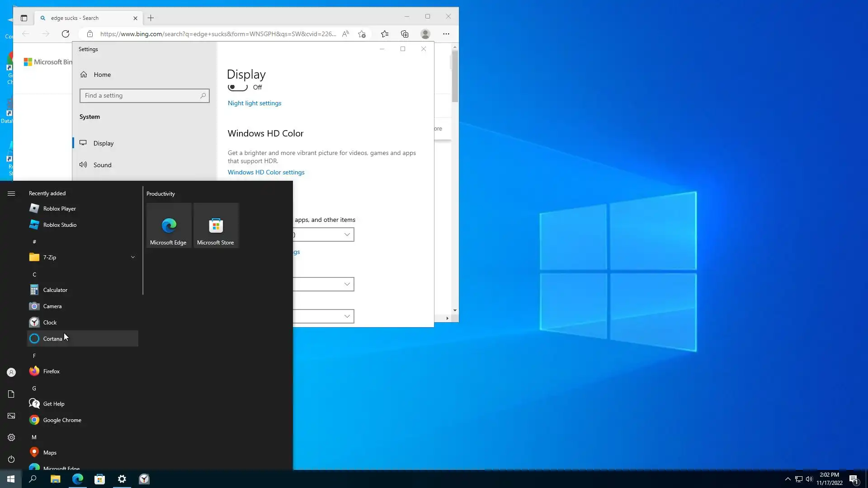Click the Microsoft Edge Start tile

pyautogui.click(x=168, y=225)
